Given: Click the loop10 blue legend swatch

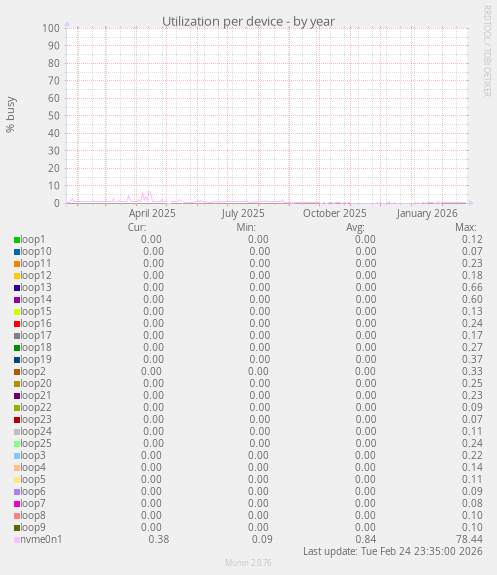Looking at the screenshot, I should 17,252.
